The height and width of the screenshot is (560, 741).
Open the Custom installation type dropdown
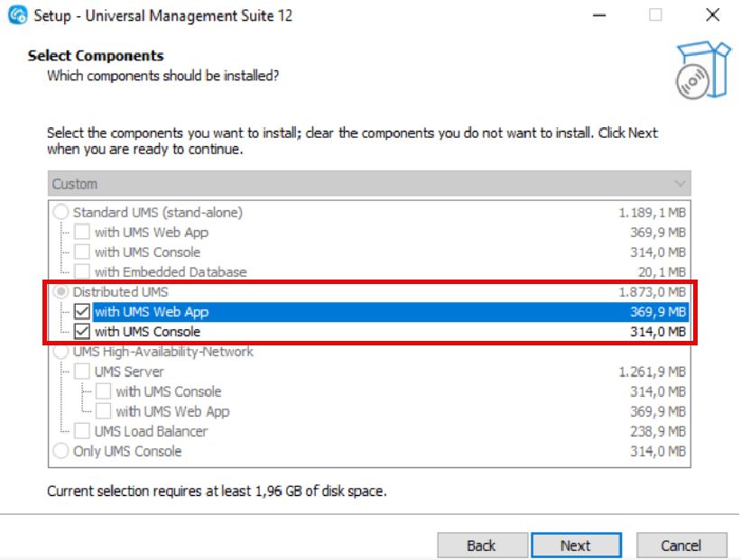(361, 183)
